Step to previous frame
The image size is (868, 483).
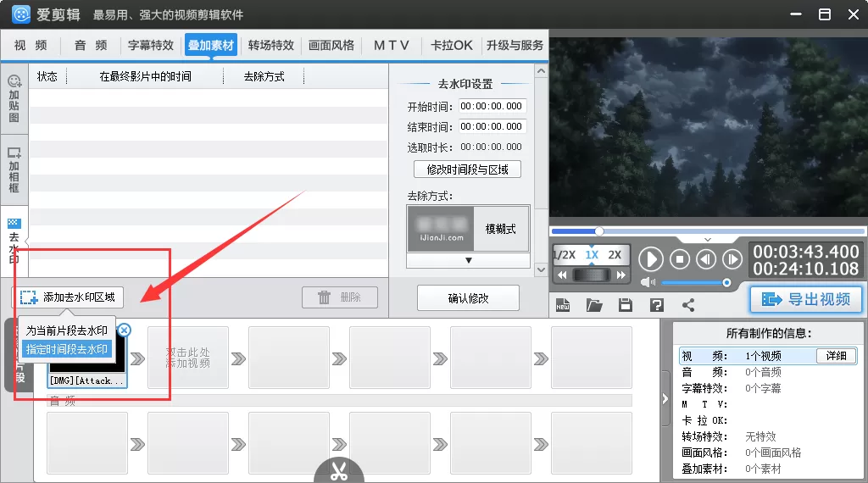point(706,259)
